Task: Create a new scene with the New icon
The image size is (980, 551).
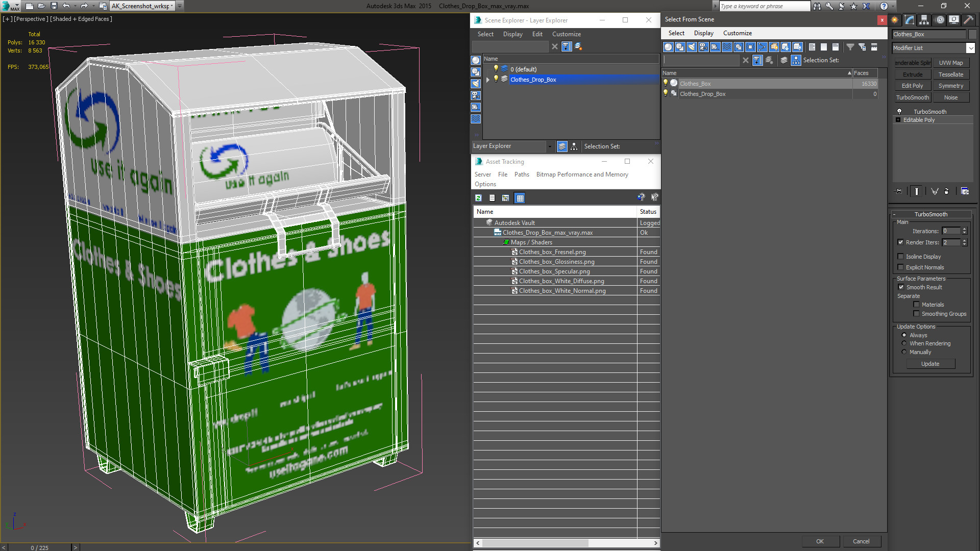Action: tap(29, 6)
